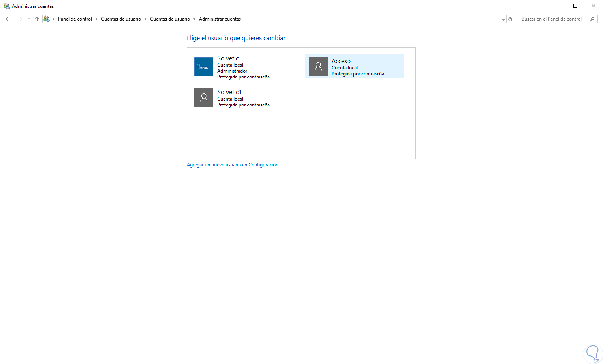Viewport: 603px width, 364px height.
Task: Select the Solvetic account picture
Action: (204, 67)
